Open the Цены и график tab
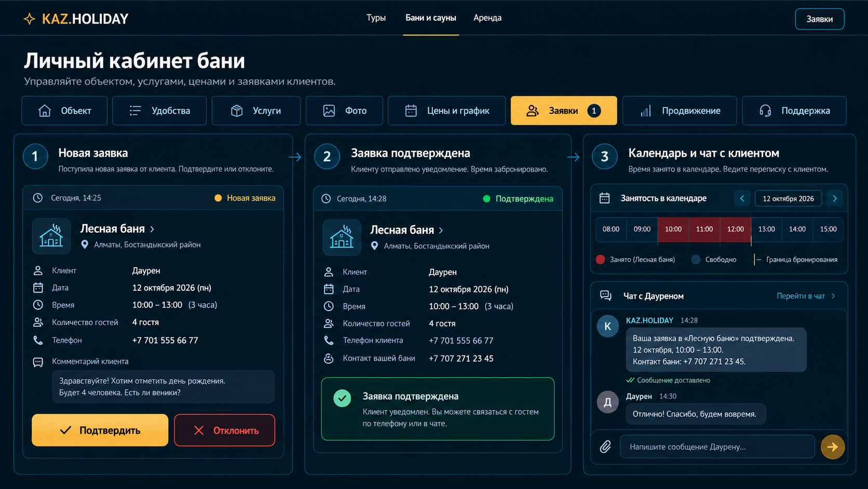This screenshot has width=868, height=489. 447,111
